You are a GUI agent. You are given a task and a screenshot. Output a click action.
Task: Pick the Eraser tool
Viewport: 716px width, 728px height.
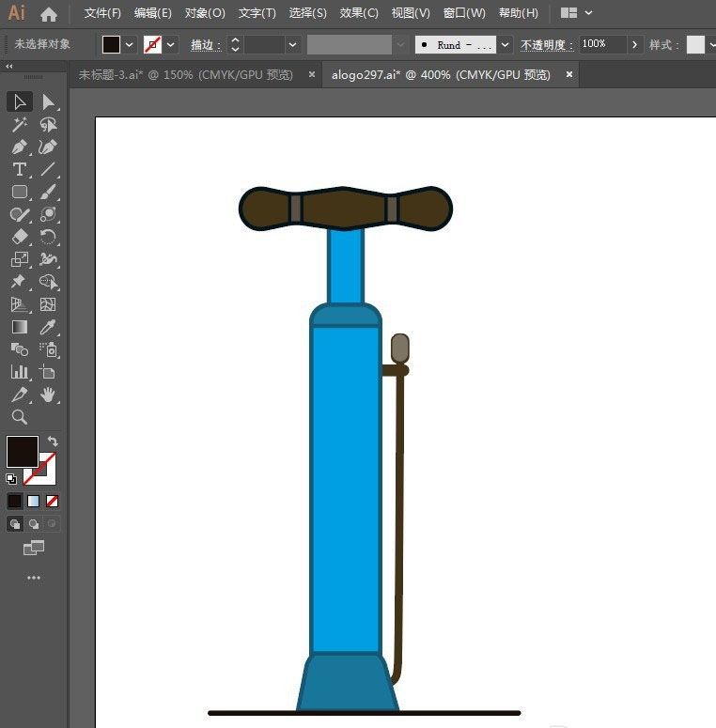point(20,237)
